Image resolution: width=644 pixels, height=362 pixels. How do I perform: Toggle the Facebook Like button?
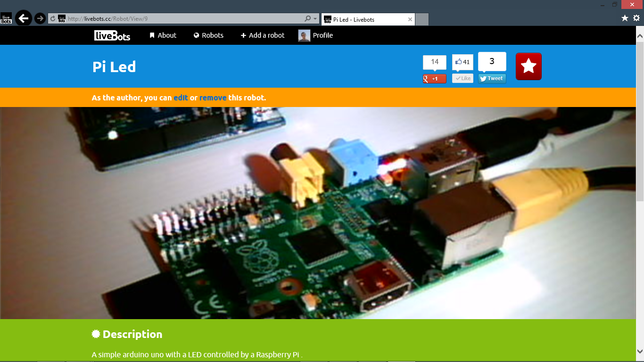[462, 78]
